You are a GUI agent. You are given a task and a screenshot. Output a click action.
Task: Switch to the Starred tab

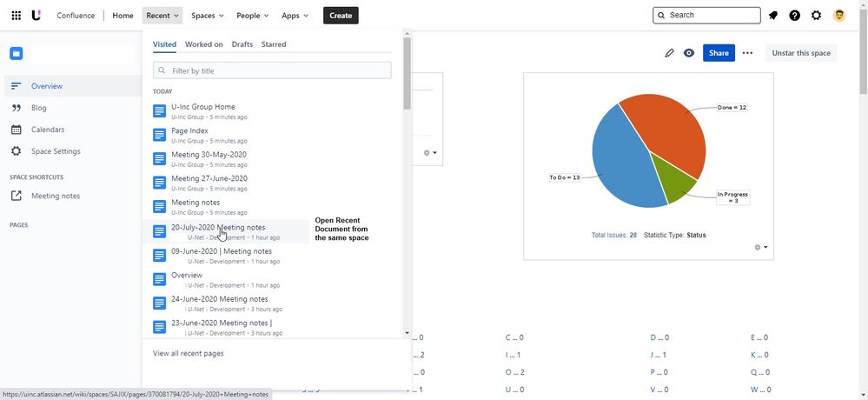click(x=274, y=44)
